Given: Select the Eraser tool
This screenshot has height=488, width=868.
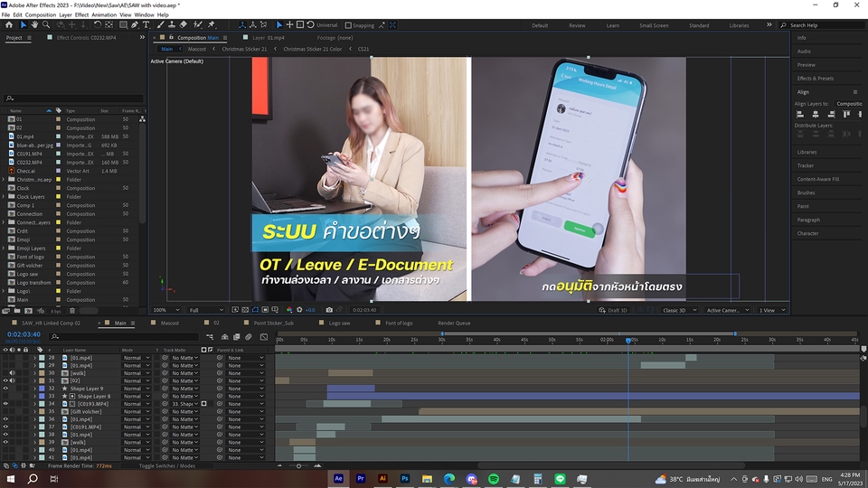Looking at the screenshot, I should coord(184,25).
